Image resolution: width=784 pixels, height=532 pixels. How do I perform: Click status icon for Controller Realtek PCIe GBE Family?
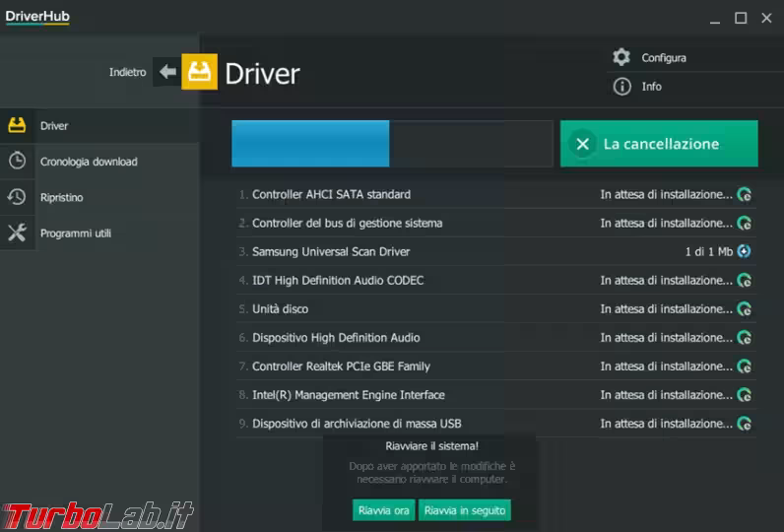pos(744,366)
